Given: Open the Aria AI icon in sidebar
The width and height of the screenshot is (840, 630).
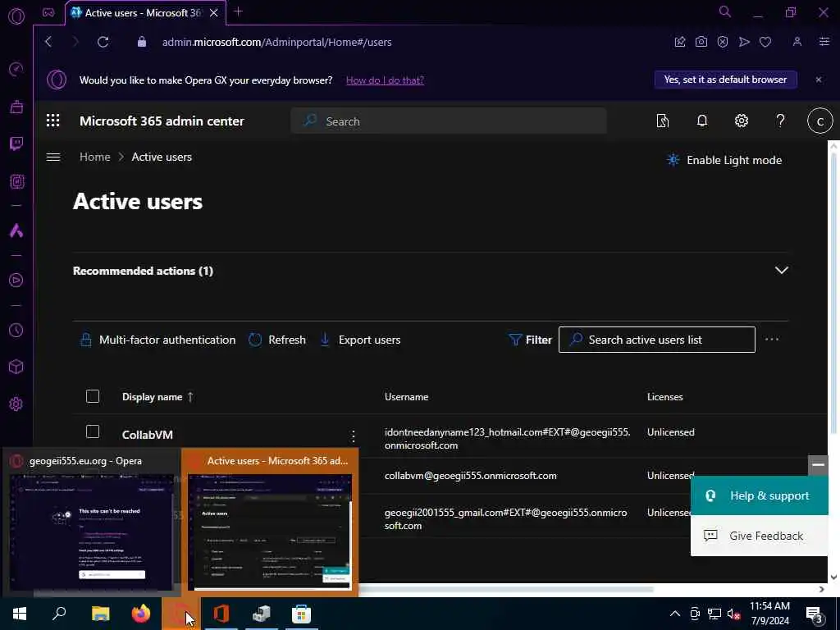Looking at the screenshot, I should 16,231.
